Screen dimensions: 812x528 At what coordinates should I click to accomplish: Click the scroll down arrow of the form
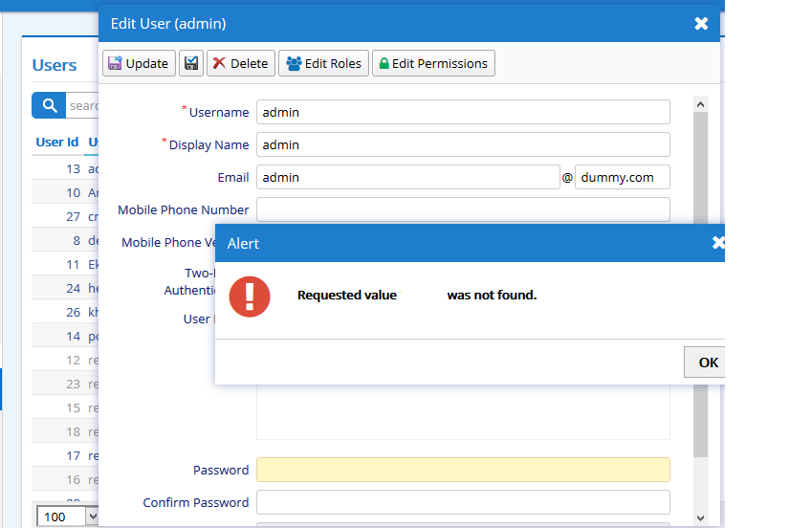(x=701, y=517)
